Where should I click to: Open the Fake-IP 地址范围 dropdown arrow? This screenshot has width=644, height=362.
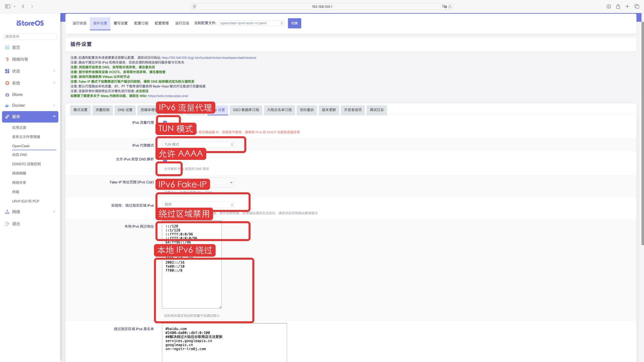[x=231, y=183]
